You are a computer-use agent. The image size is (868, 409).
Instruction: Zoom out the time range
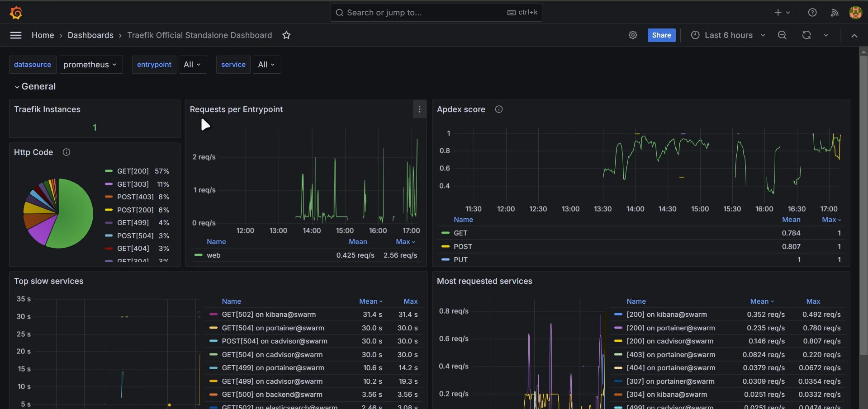782,35
